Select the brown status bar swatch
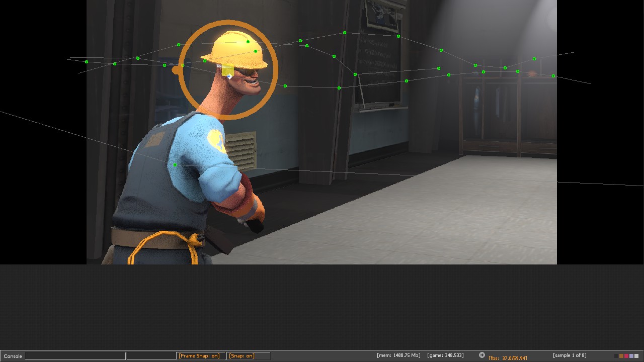Screen dimensions: 644x362 pos(621,356)
